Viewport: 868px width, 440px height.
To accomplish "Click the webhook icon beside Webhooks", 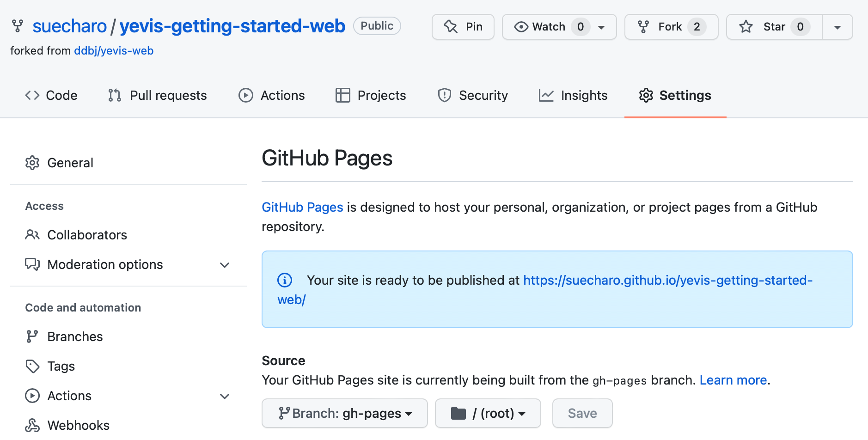I will point(32,425).
